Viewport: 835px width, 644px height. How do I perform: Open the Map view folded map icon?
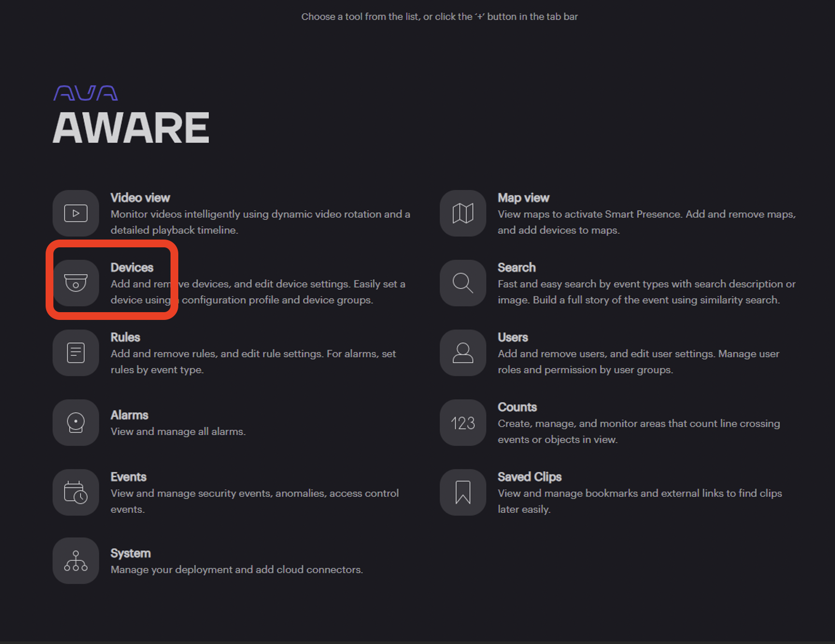[463, 213]
